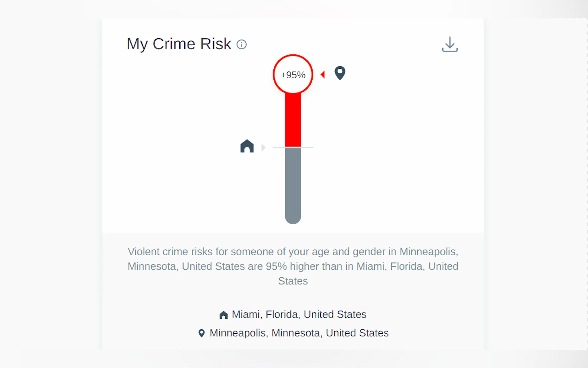Click the red triangle pointer near +95%
The width and height of the screenshot is (588, 368).
click(323, 74)
